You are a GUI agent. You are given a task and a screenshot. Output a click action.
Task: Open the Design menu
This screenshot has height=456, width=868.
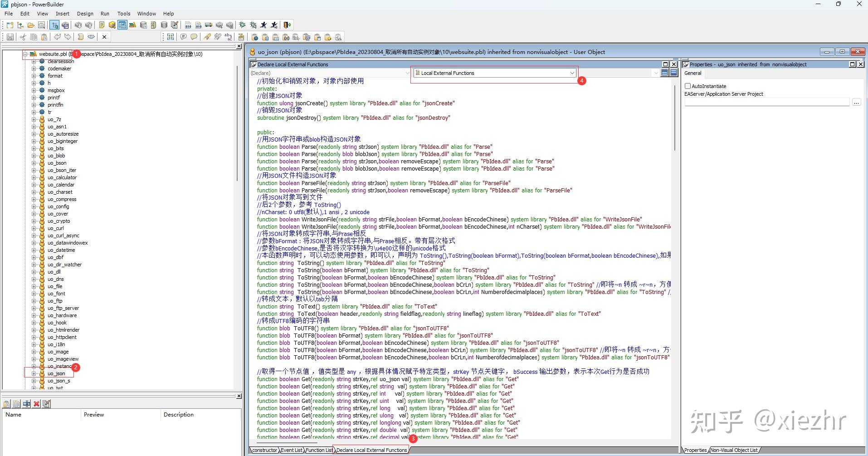[85, 14]
